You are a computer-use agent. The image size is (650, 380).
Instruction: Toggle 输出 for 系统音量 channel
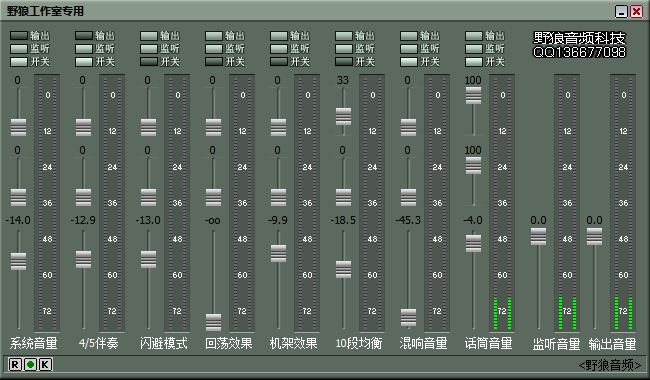point(19,36)
